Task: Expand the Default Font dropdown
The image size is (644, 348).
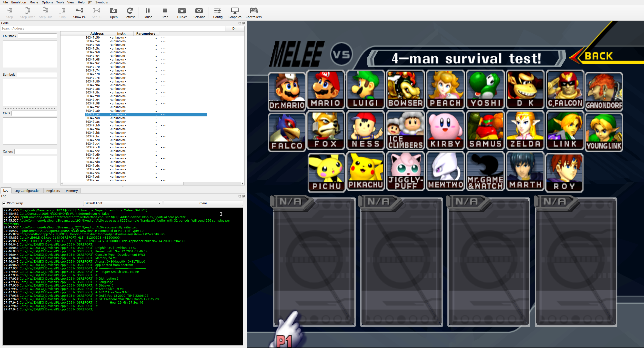Action: 160,203
